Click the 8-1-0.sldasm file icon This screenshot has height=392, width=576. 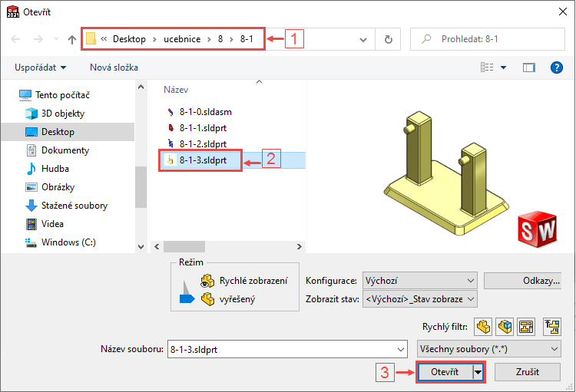click(170, 112)
